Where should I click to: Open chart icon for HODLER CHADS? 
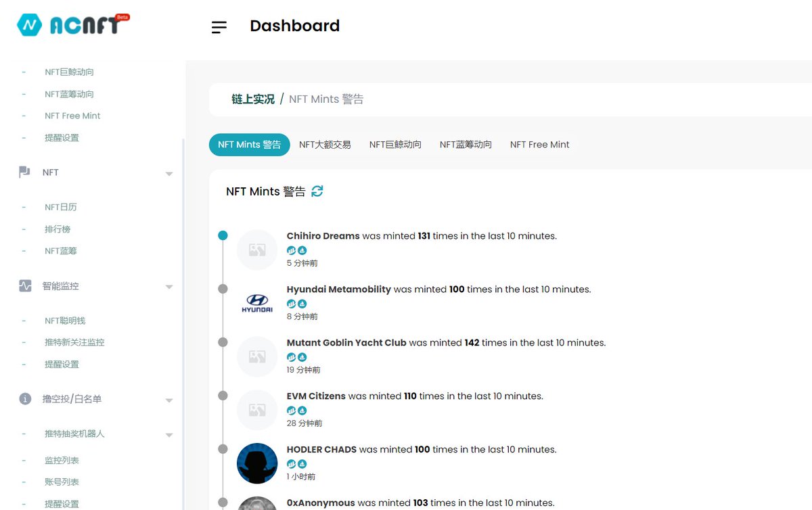(292, 464)
